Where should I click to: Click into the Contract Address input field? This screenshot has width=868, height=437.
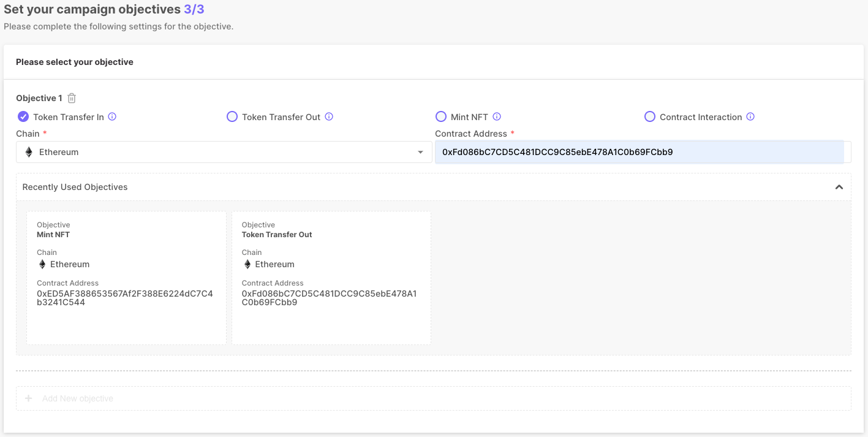point(639,152)
